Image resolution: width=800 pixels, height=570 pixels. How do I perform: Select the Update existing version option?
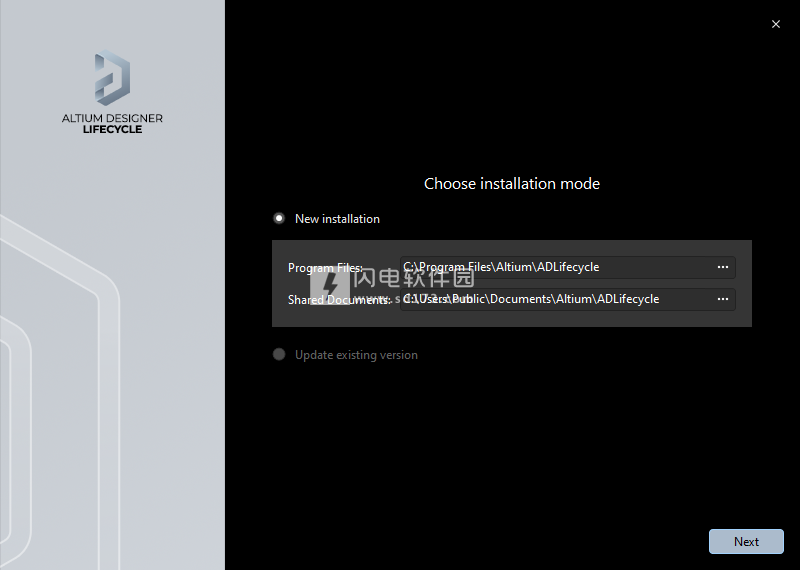pyautogui.click(x=279, y=354)
